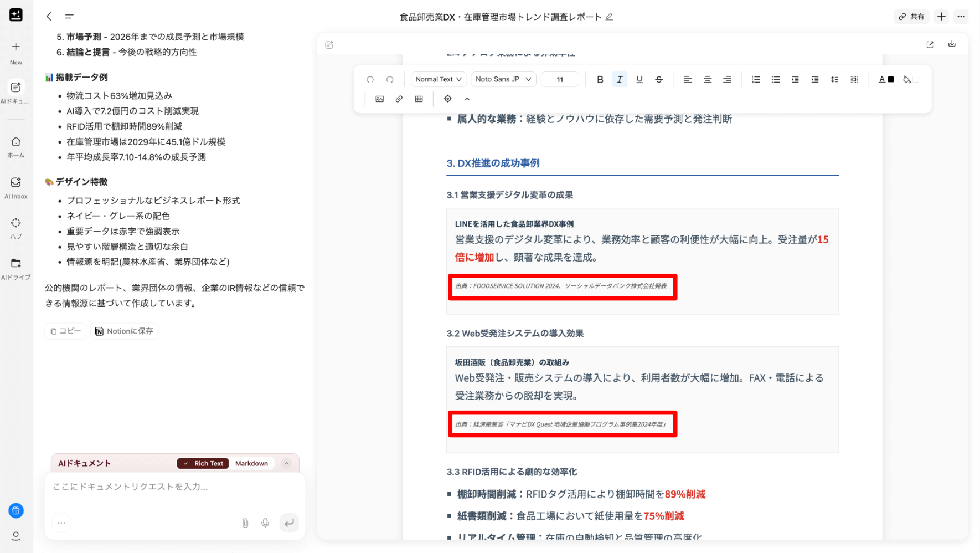Screen dimensions: 980x553
Task: Start voice input with the microphone icon
Action: tap(265, 523)
